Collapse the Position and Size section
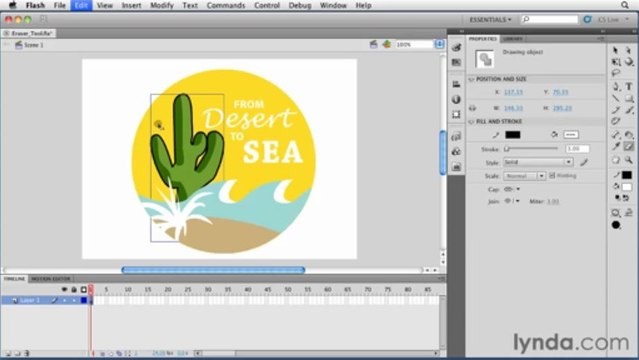639x360 pixels. tap(472, 79)
